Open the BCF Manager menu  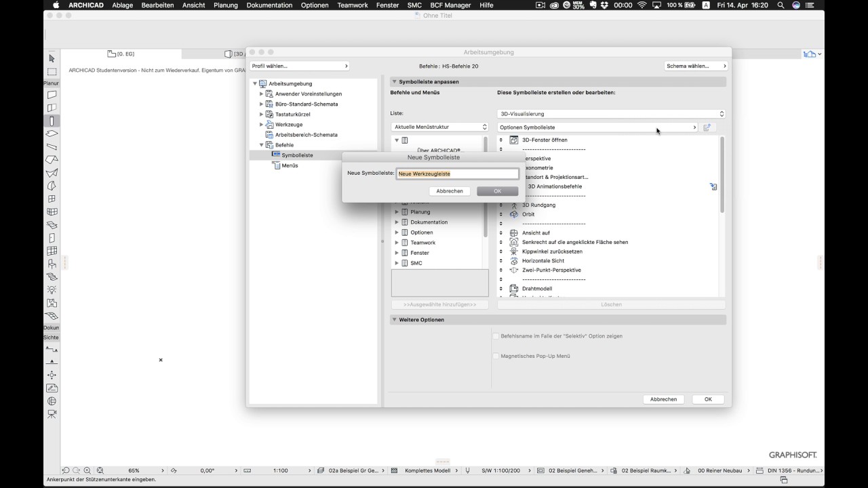point(450,5)
